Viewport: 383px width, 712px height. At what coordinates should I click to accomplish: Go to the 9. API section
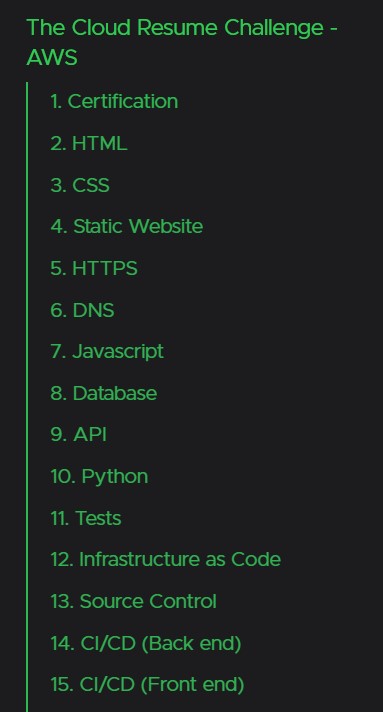tap(79, 435)
